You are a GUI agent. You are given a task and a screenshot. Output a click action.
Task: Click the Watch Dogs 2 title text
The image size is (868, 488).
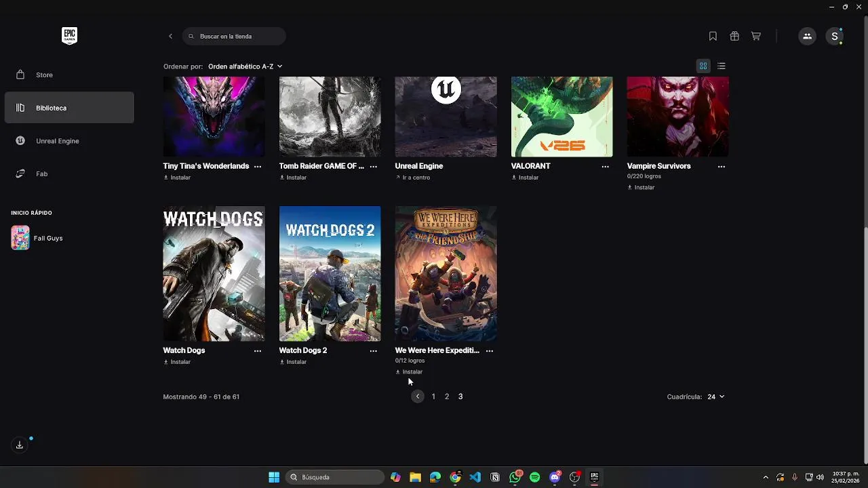click(303, 350)
